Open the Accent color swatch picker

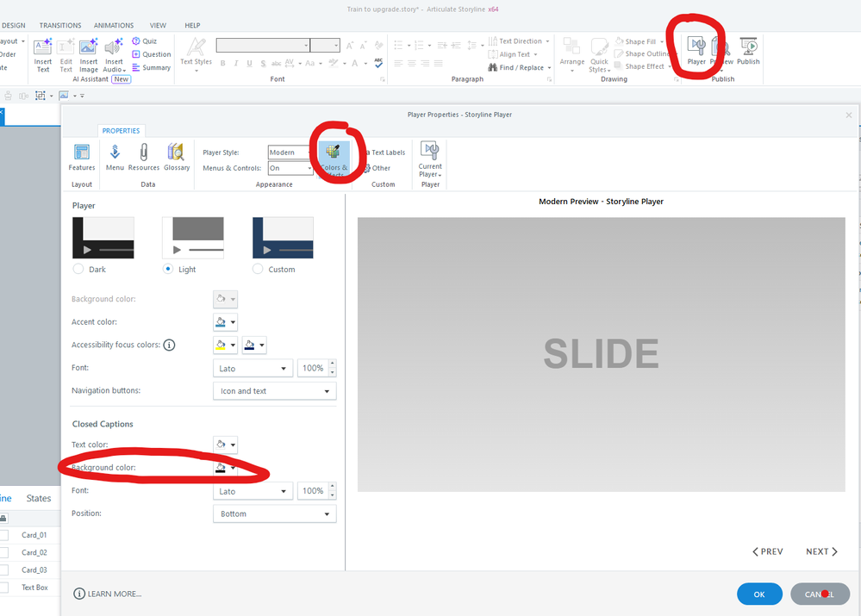coord(225,322)
